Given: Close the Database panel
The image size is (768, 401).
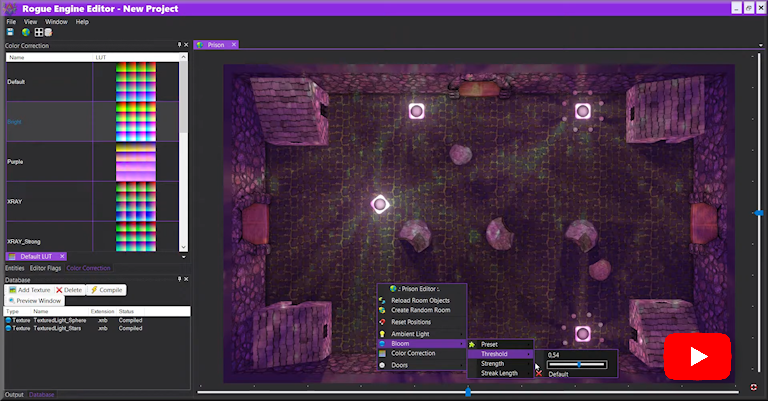Looking at the screenshot, I should click(186, 279).
